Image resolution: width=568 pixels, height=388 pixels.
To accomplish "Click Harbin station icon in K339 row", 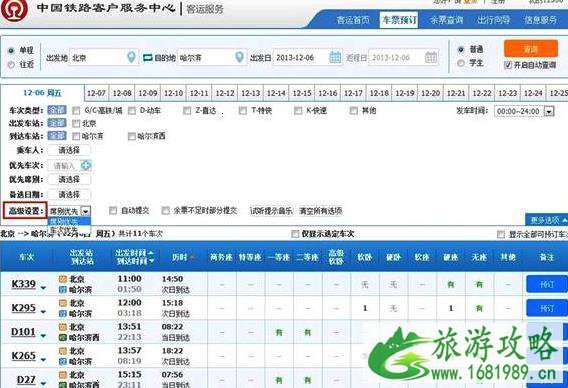I will (x=63, y=289).
